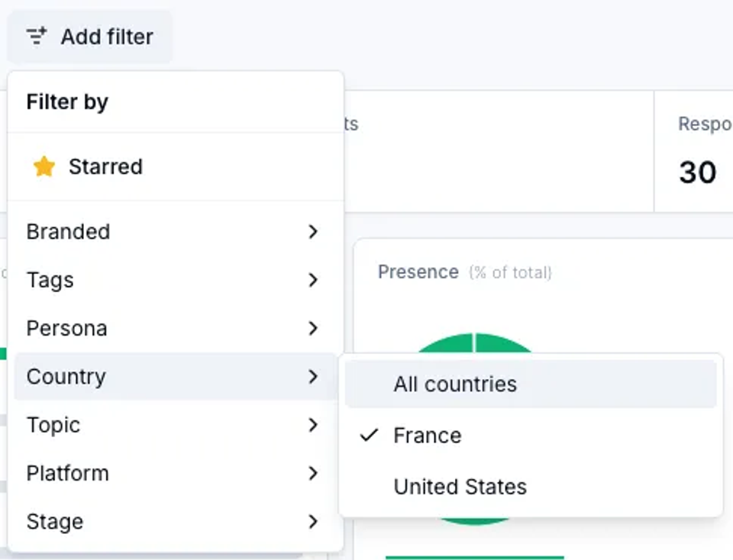Click the Add filter icon

(37, 37)
